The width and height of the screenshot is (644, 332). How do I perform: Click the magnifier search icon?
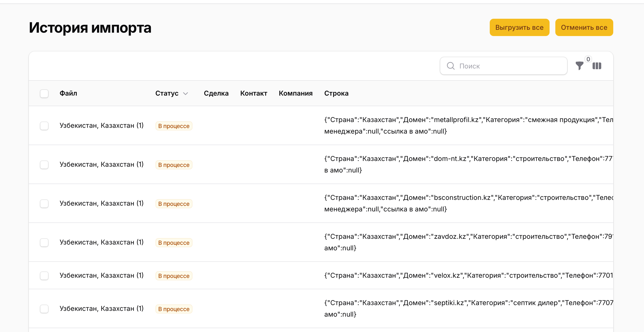click(451, 66)
